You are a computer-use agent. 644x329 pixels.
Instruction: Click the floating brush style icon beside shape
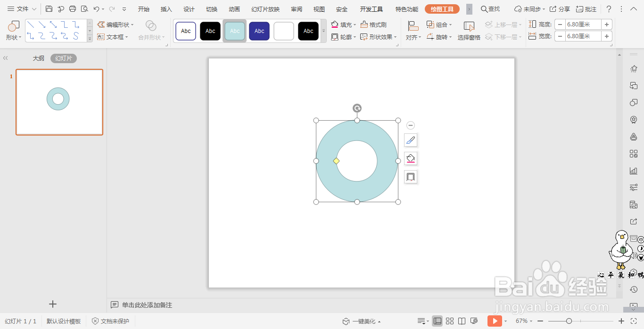411,140
